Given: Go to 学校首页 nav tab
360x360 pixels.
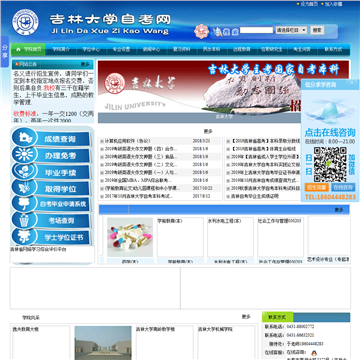Looking at the screenshot, I should [x=28, y=49].
